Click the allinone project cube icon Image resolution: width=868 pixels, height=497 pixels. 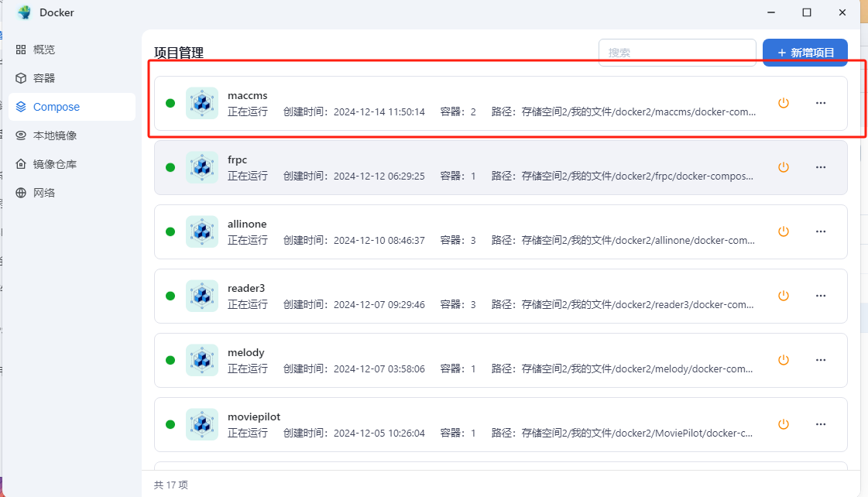click(202, 231)
